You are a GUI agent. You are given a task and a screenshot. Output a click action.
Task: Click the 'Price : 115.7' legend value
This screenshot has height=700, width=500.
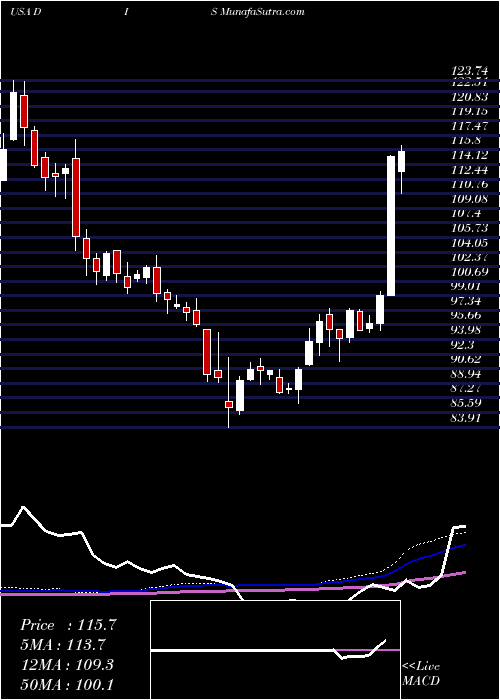[x=68, y=625]
